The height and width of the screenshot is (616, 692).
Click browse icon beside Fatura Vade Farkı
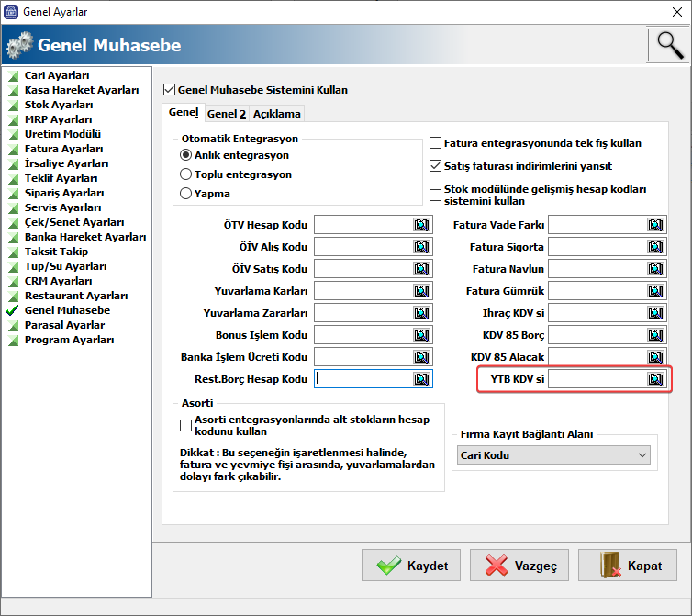[x=655, y=225]
